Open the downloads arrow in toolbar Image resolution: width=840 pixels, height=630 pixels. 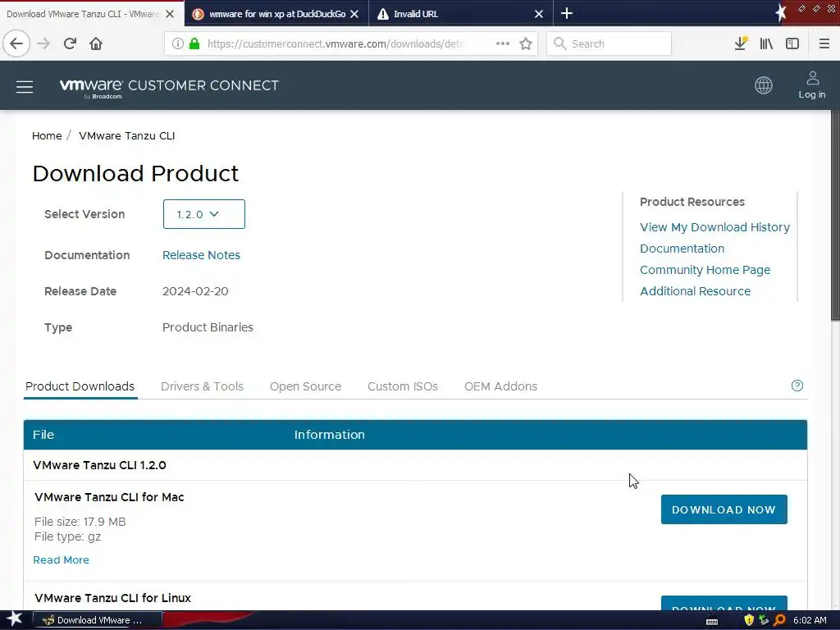[741, 43]
